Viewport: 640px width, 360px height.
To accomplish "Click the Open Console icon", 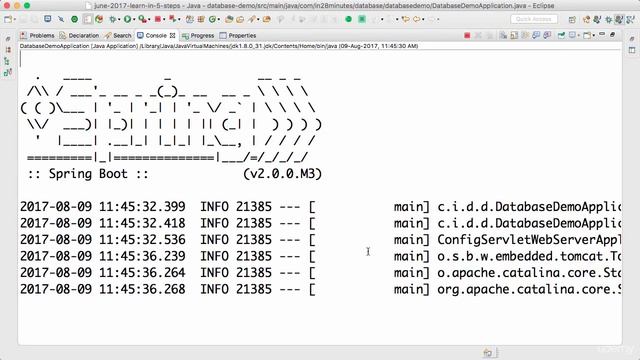I will (587, 36).
